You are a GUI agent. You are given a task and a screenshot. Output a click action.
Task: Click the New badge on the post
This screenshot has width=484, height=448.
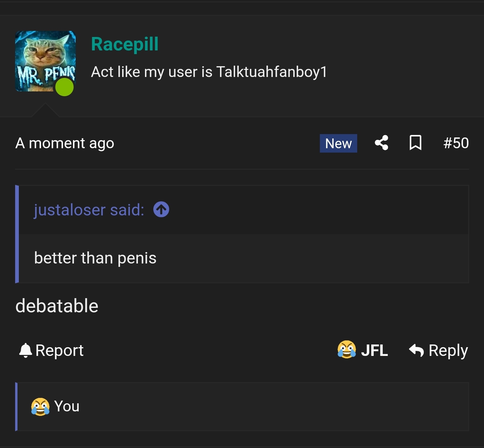[x=338, y=144]
